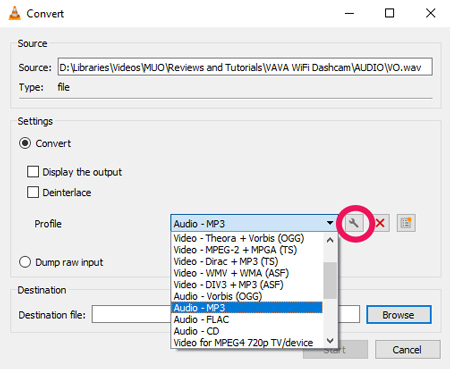The height and width of the screenshot is (369, 450).
Task: Choose Audio - Vorbis (OGG) profile
Action: click(x=247, y=296)
